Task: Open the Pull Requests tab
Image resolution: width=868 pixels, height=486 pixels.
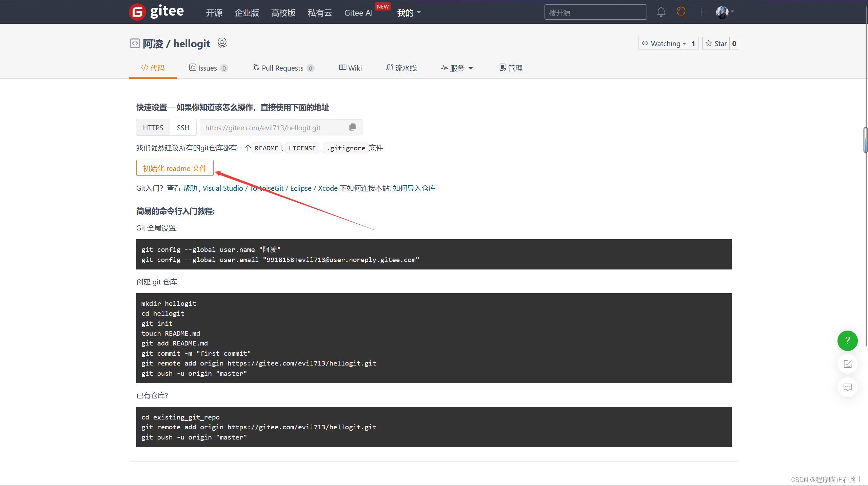Action: 283,68
